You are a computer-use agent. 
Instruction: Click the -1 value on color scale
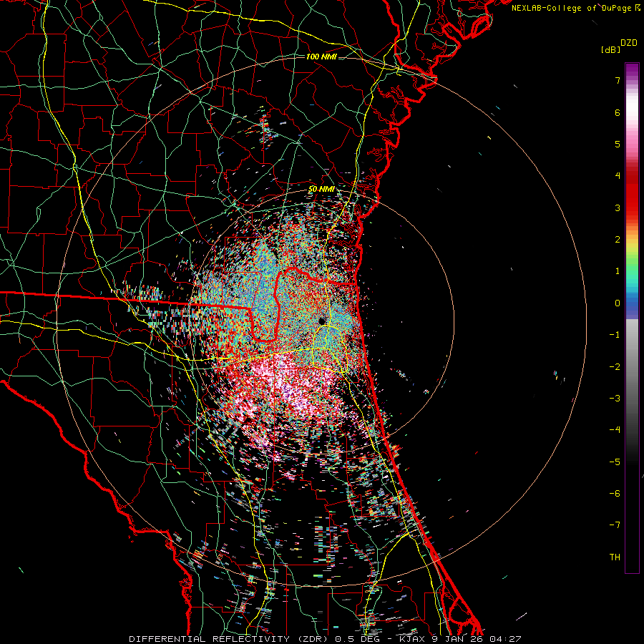pyautogui.click(x=615, y=335)
